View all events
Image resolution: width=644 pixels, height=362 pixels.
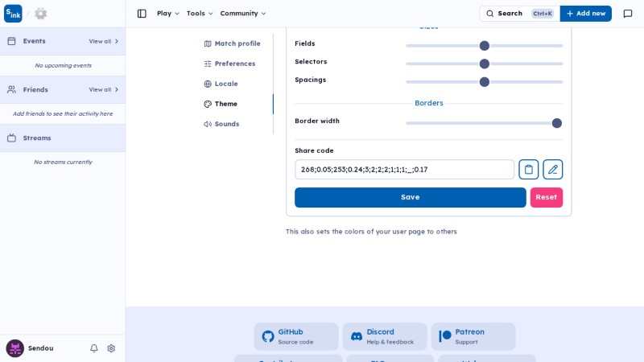click(104, 41)
